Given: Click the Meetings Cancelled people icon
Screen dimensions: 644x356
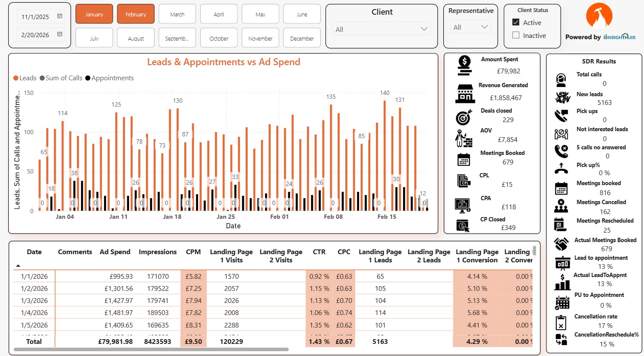Looking at the screenshot, I should click(561, 206).
